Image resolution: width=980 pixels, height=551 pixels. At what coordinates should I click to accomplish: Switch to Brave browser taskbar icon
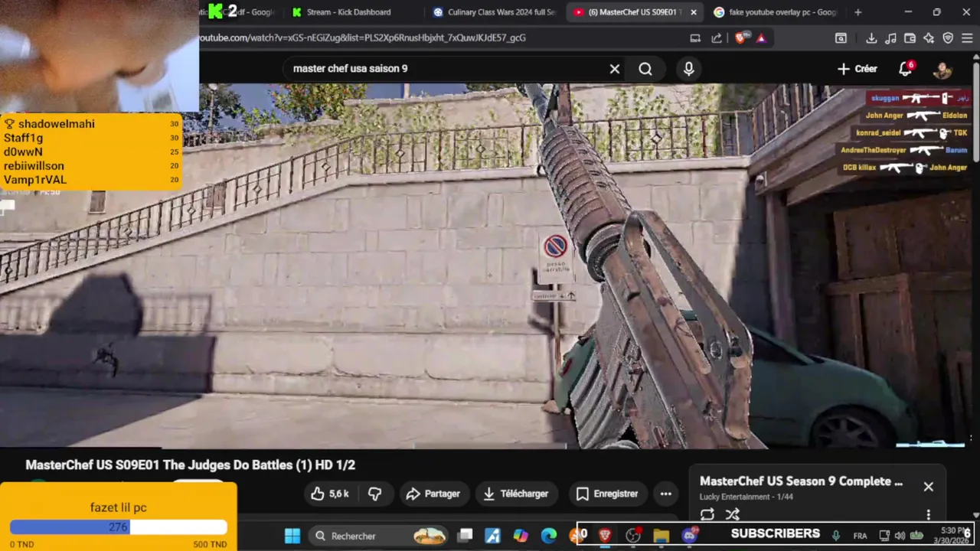pyautogui.click(x=605, y=536)
